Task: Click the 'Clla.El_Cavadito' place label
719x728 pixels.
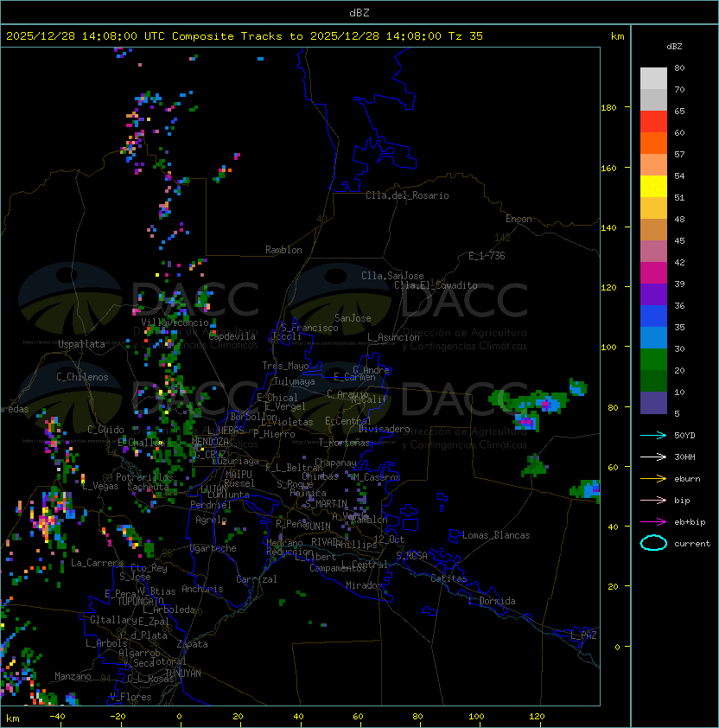Action: tap(436, 285)
